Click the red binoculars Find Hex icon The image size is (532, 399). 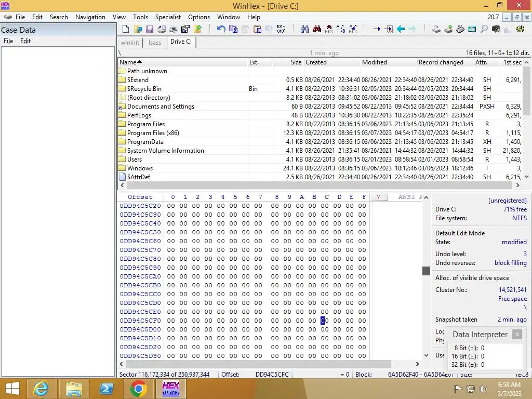click(x=317, y=29)
